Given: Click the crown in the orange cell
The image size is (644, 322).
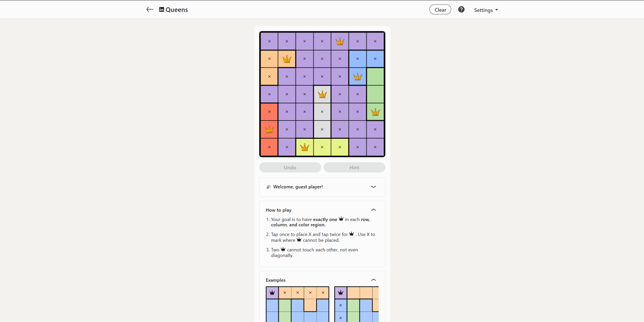Looking at the screenshot, I should click(287, 59).
